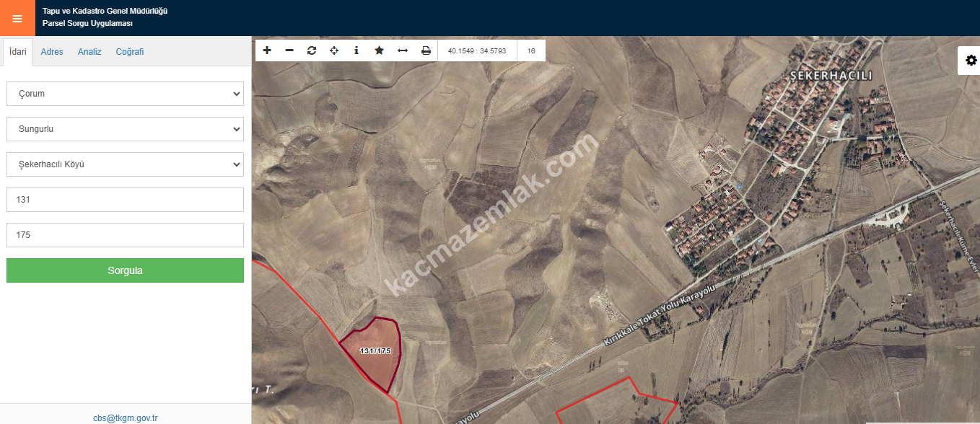Screen dimensions: 980x424
Task: Open favorites with the star icon
Action: (379, 50)
